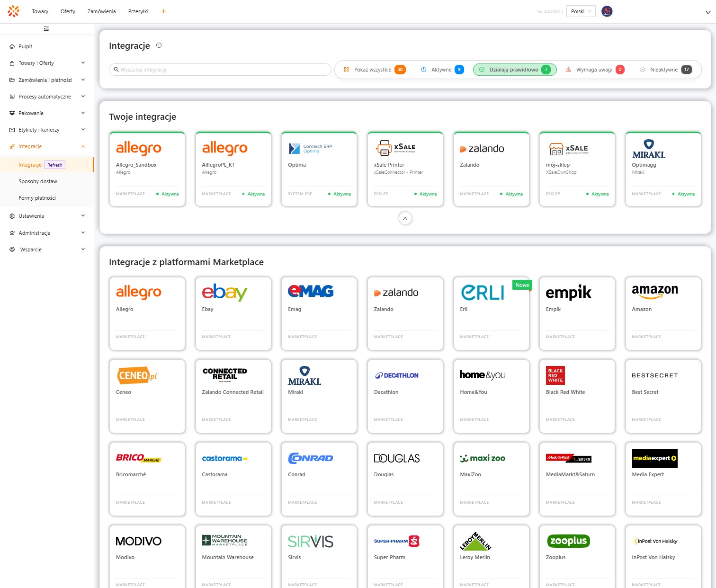
Task: Open Zalando card in Twoje integracje
Action: point(492,169)
